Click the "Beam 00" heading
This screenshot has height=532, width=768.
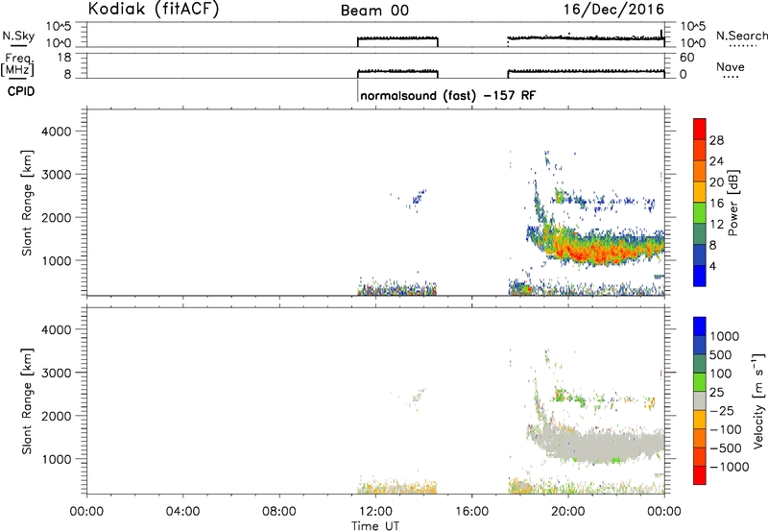(x=374, y=11)
